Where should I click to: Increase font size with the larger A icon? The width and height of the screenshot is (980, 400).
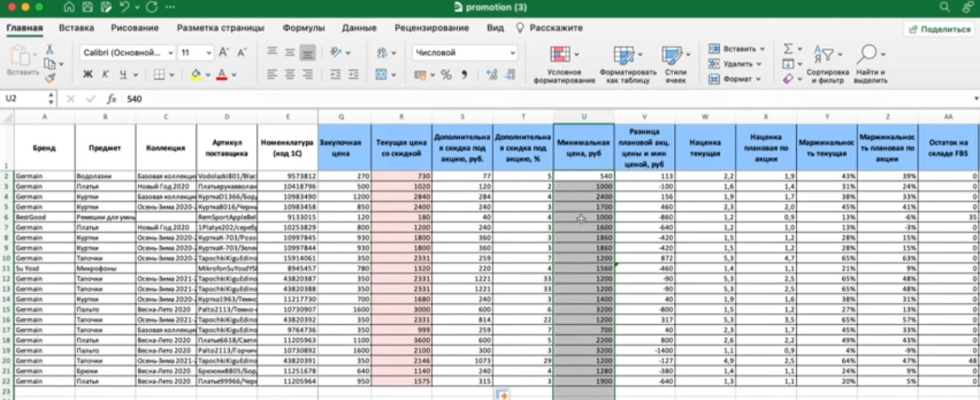[223, 52]
